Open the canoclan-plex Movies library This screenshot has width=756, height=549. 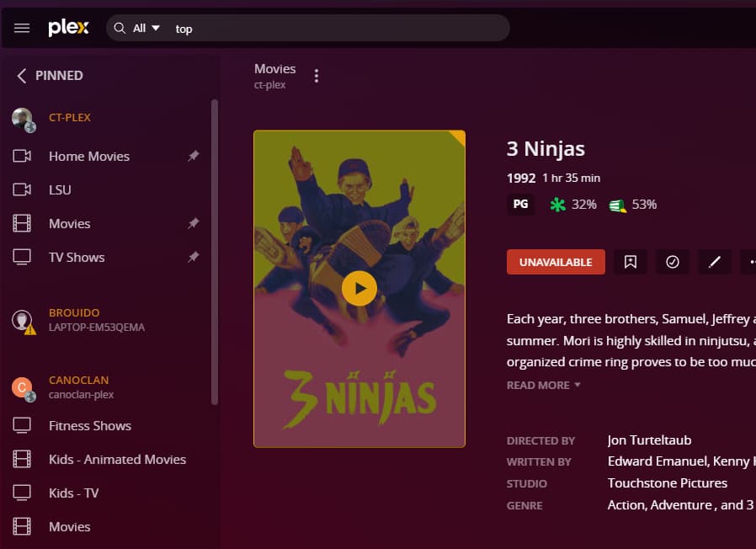tap(69, 527)
